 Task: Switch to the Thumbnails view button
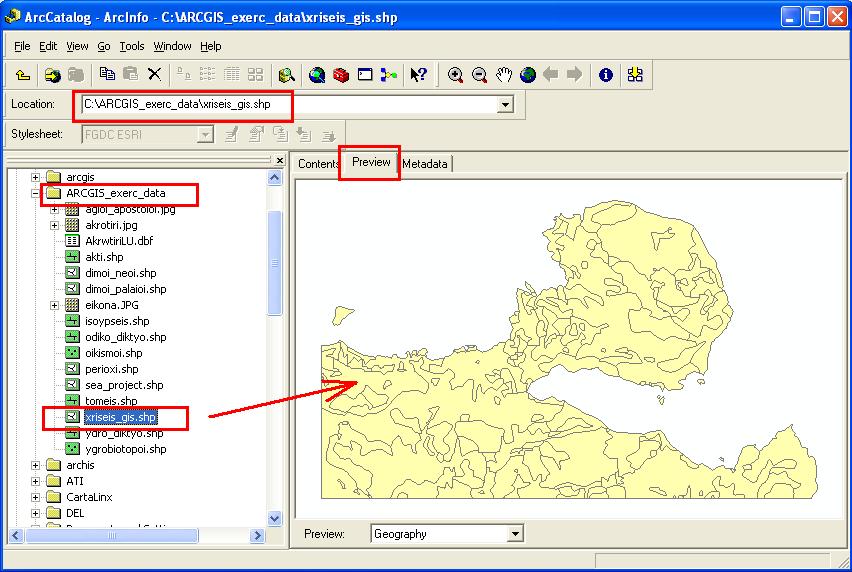[255, 74]
